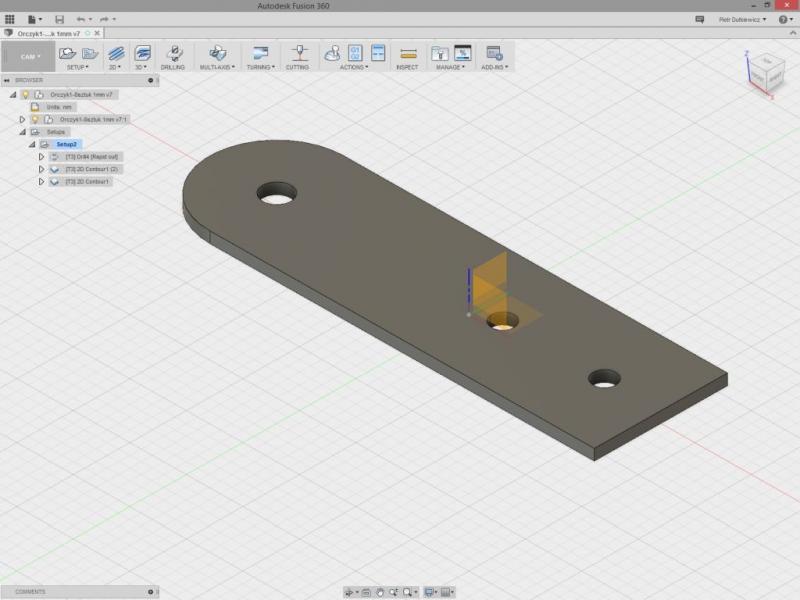Switch to the Orczyk1 document tab
The image size is (800, 600).
click(48, 33)
